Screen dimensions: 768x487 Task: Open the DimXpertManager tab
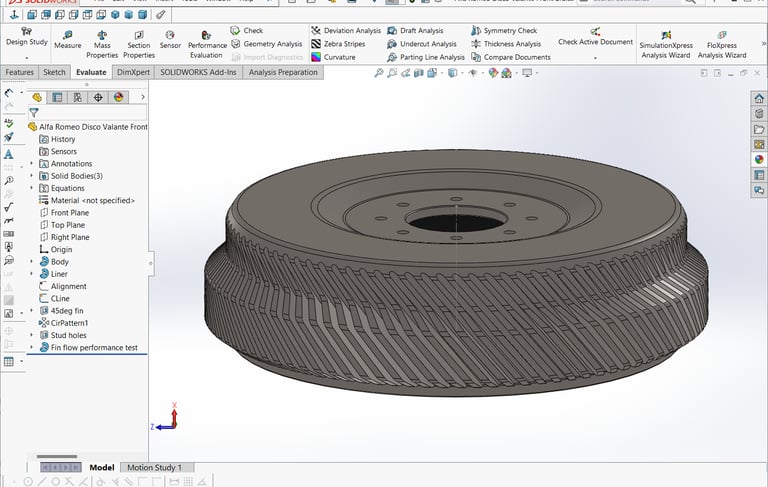coord(98,97)
